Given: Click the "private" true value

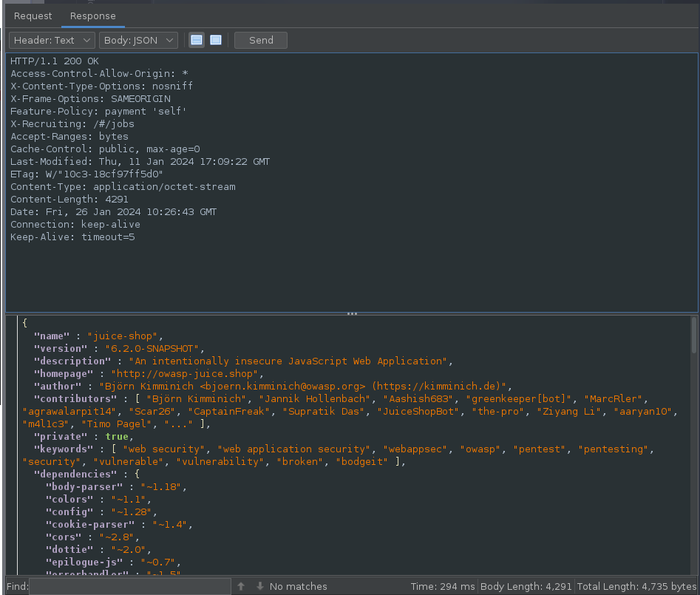Looking at the screenshot, I should (x=117, y=436).
